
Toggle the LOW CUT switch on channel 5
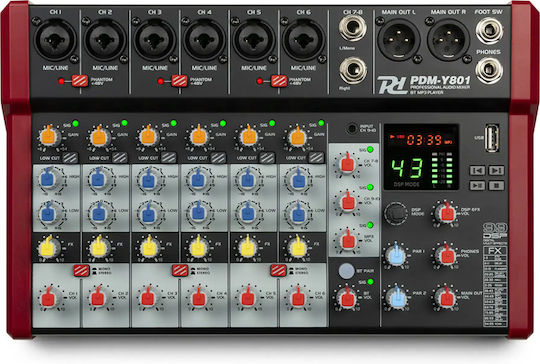tap(267, 158)
